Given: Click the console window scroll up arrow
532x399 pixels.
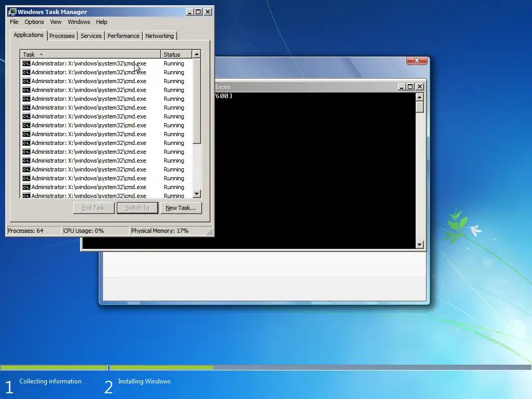Looking at the screenshot, I should coord(420,97).
